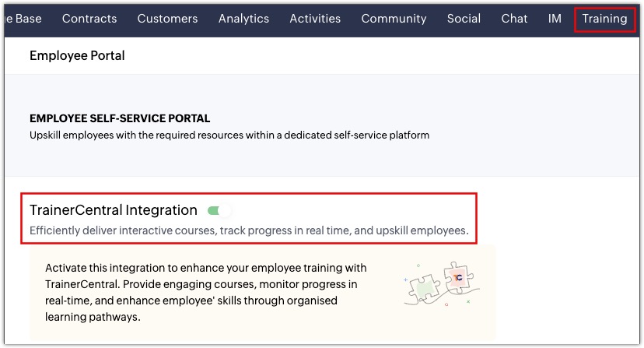Switch to the Social tab
Image resolution: width=644 pixels, height=348 pixels.
[x=464, y=19]
